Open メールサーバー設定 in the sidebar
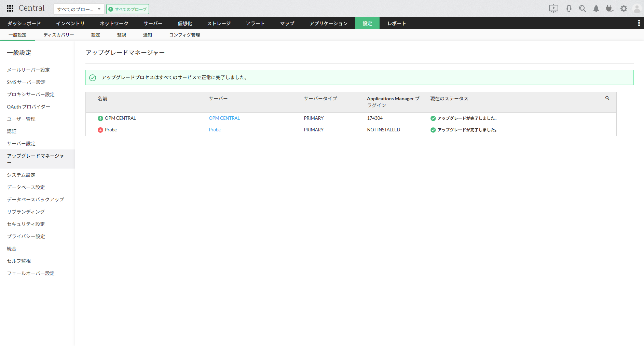Image resolution: width=644 pixels, height=346 pixels. (28, 70)
